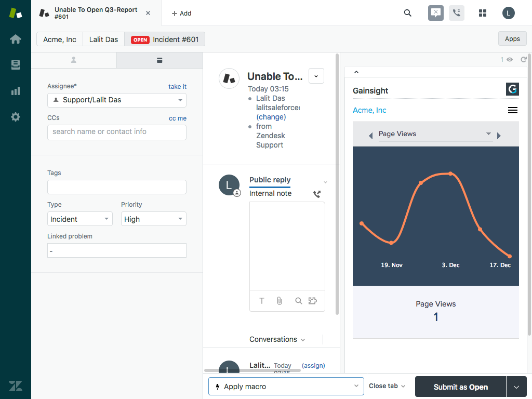Switch to the Internal note tab
The image size is (532, 399).
[x=270, y=193]
